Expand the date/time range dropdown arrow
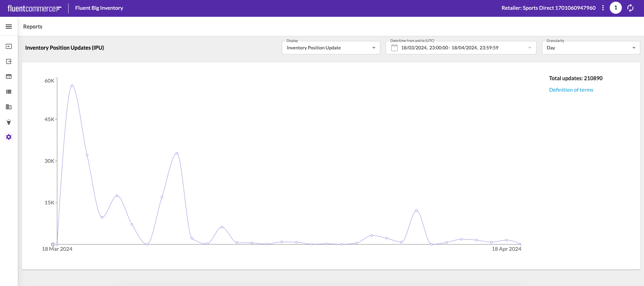This screenshot has width=644, height=286. tap(530, 48)
